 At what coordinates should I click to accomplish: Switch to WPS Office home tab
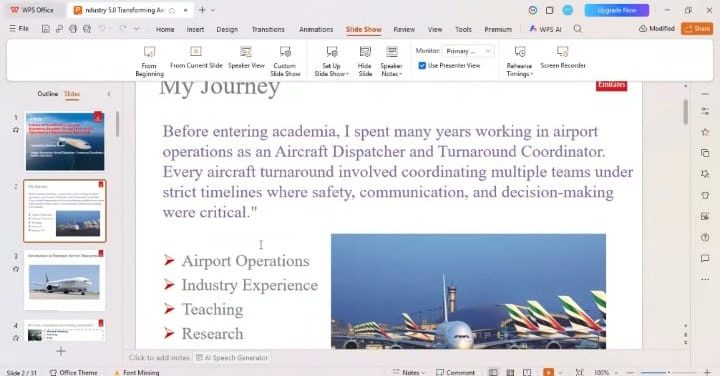click(32, 10)
